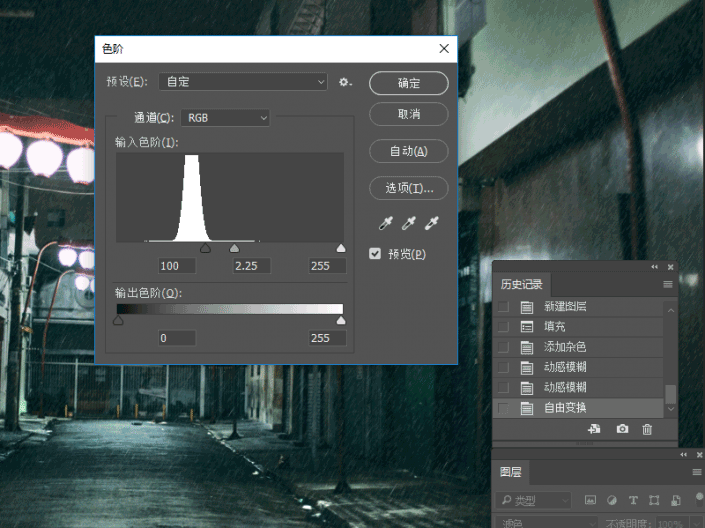The height and width of the screenshot is (528, 705).
Task: Cancel Levels with the 取消 button
Action: tap(409, 114)
